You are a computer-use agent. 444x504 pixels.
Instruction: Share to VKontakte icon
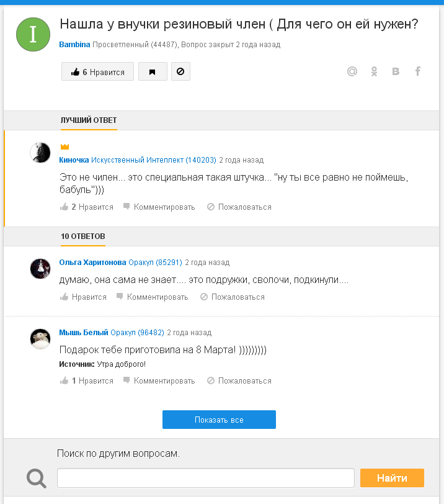(x=396, y=71)
